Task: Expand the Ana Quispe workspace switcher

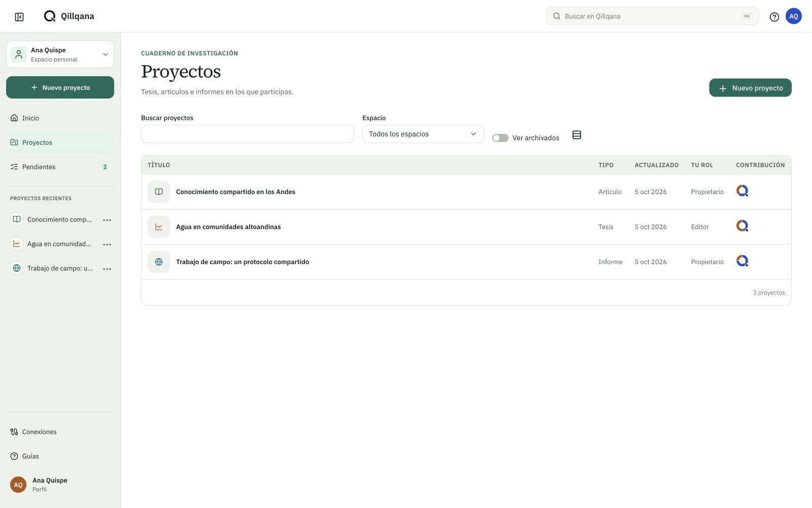Action: coord(60,54)
